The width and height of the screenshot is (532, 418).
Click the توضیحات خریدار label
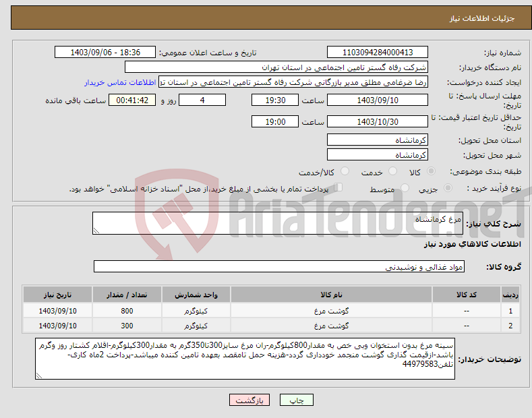(x=490, y=359)
